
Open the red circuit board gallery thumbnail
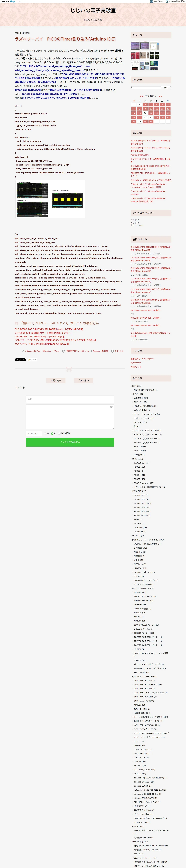pyautogui.click(x=135, y=55)
